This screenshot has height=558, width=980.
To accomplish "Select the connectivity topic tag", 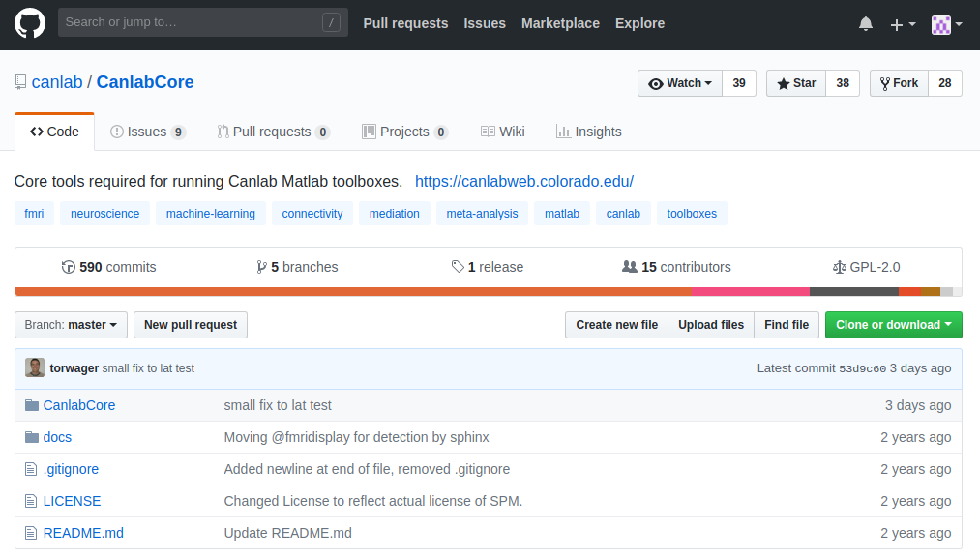I will tap(312, 213).
